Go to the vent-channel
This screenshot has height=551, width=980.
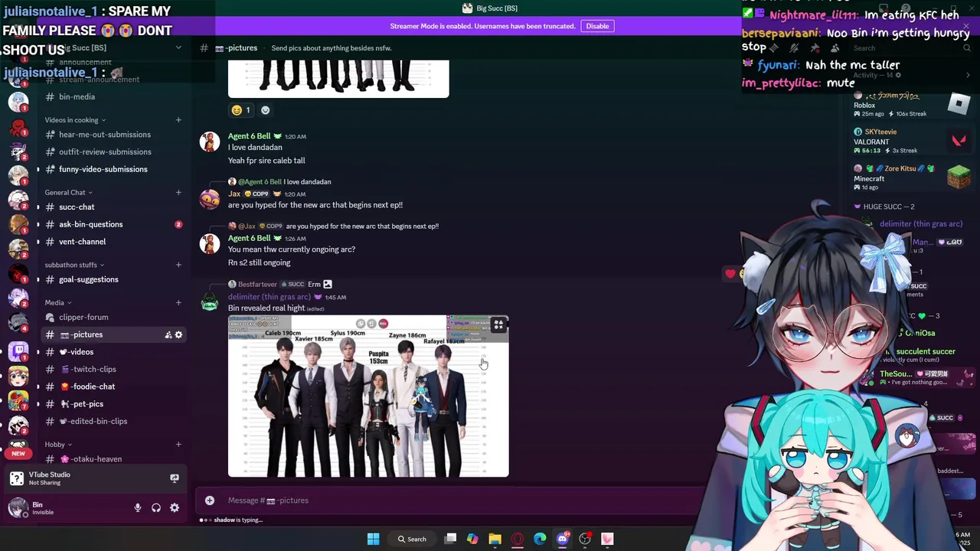(113, 242)
